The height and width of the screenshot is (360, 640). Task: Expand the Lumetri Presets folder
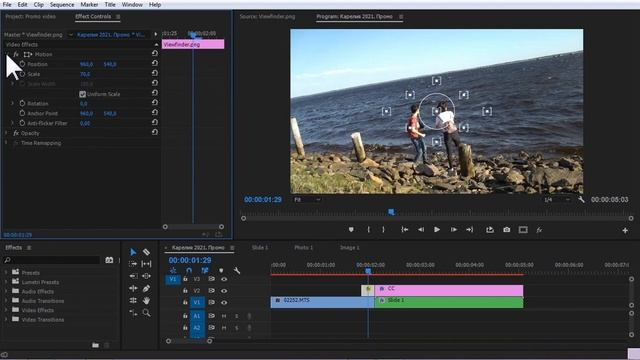pyautogui.click(x=6, y=282)
